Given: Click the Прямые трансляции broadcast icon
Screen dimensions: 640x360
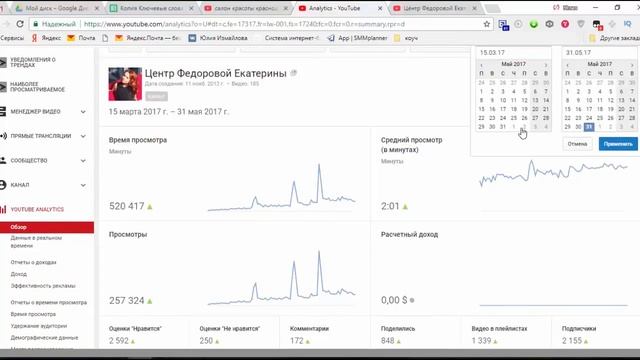Looking at the screenshot, I should (3, 136).
